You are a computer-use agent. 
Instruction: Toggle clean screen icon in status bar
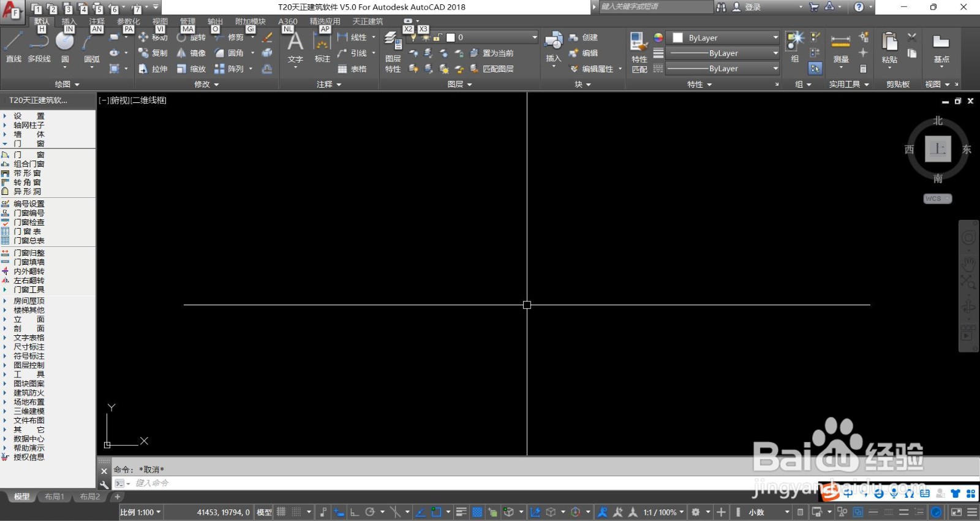click(x=956, y=512)
